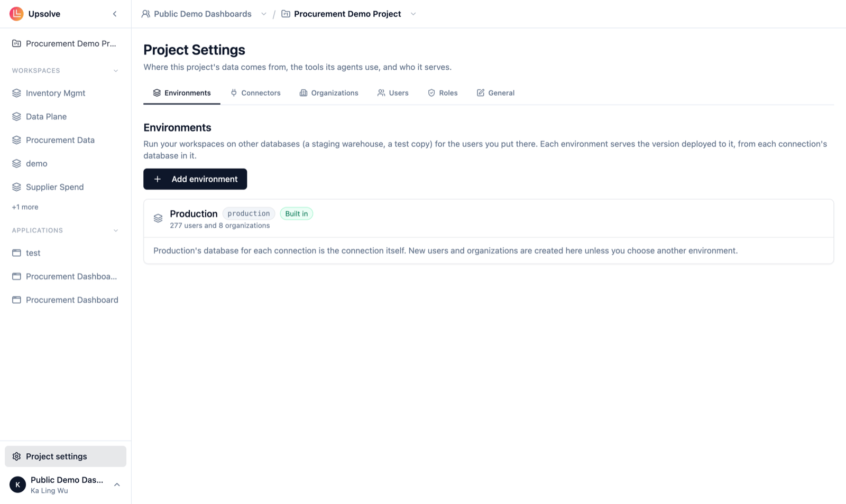This screenshot has width=846, height=504.
Task: Click the production slug badge
Action: pos(249,213)
